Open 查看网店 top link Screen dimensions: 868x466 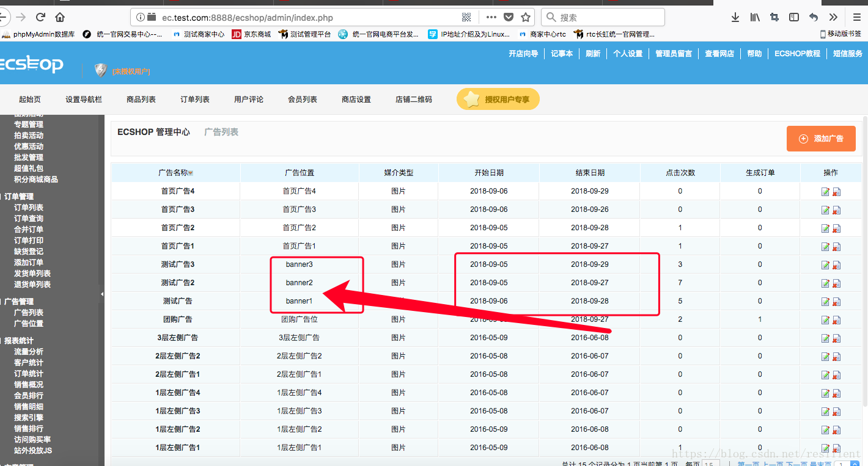tap(719, 54)
